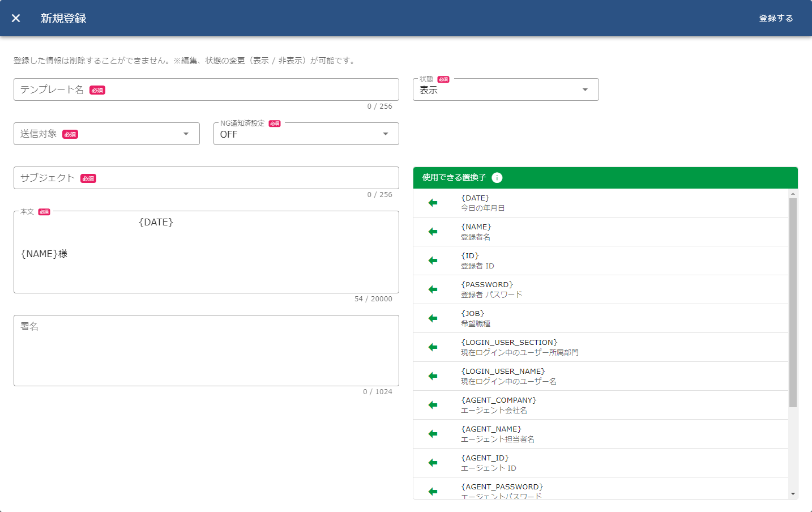Open the NG通知済設定 dropdown set to OFF
812x512 pixels.
coord(306,134)
